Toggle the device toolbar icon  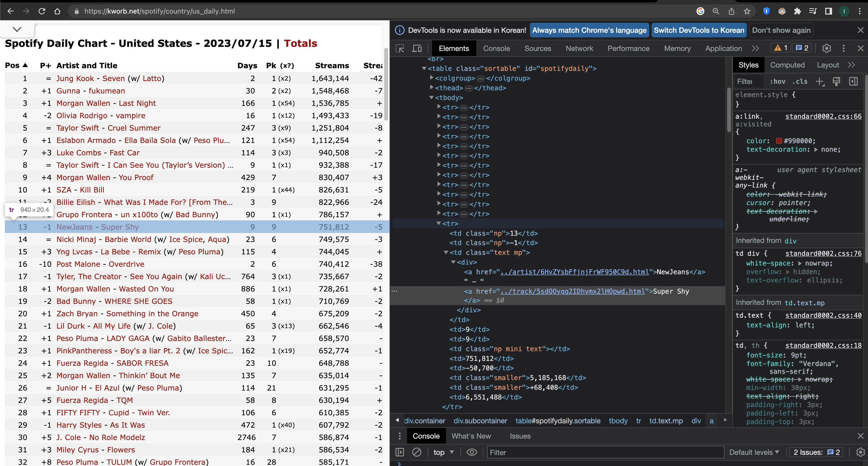[x=417, y=49]
